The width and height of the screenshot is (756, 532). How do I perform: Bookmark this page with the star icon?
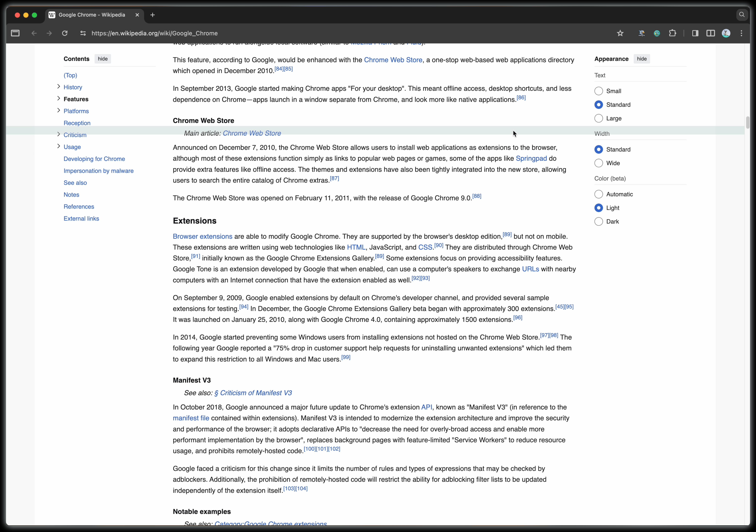[x=620, y=33]
